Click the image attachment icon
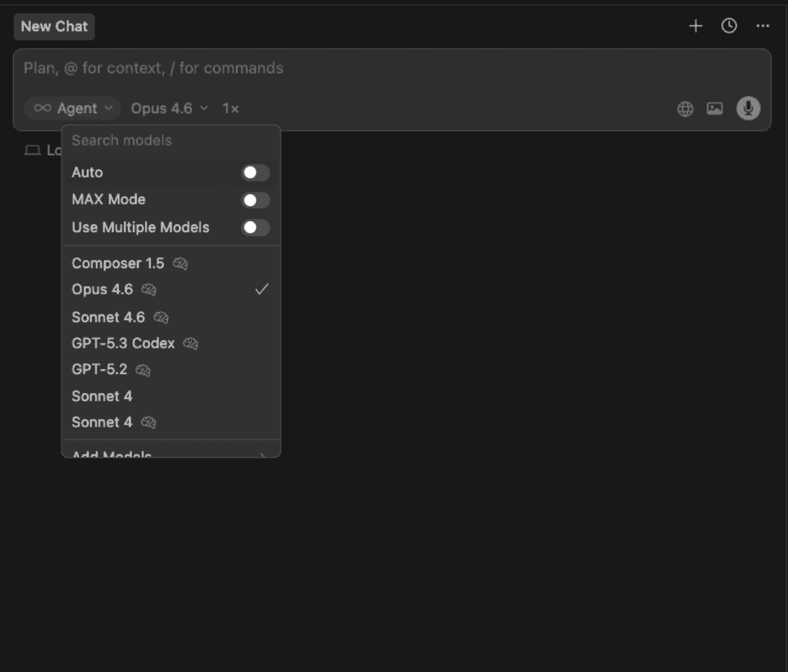This screenshot has width=788, height=672. pyautogui.click(x=714, y=109)
